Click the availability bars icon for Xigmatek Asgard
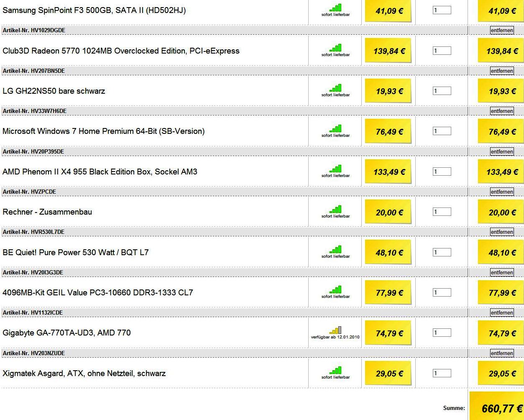524x420 pixels. pyautogui.click(x=335, y=370)
